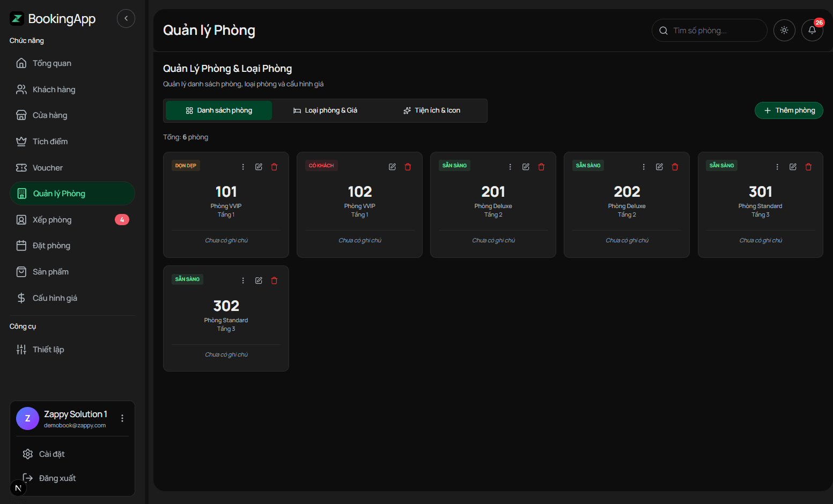Image resolution: width=833 pixels, height=504 pixels.
Task: Open the Voucher page in the sidebar
Action: (48, 168)
